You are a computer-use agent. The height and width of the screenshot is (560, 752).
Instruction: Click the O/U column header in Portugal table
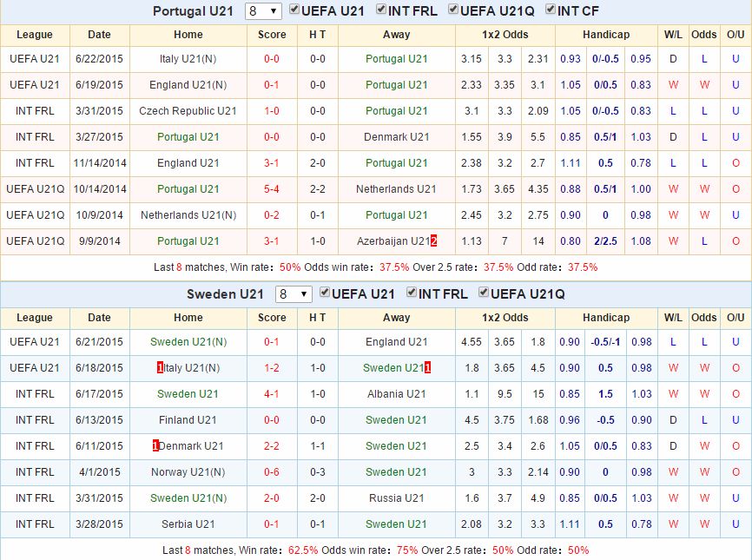coord(736,35)
